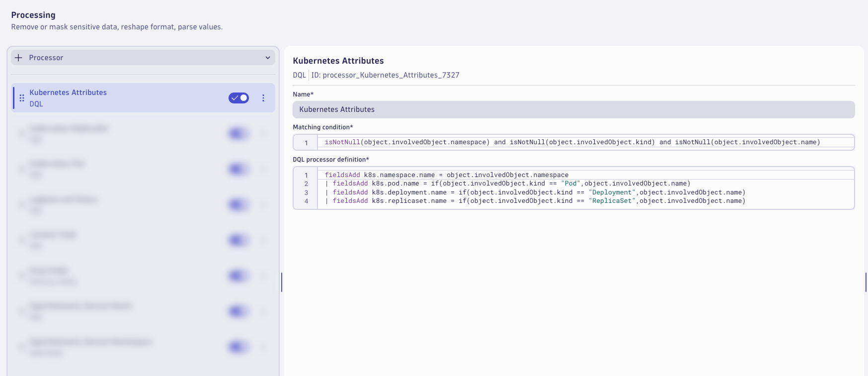
Task: Click the k8s.replicaset.name fieldsAdd line
Action: coord(535,201)
